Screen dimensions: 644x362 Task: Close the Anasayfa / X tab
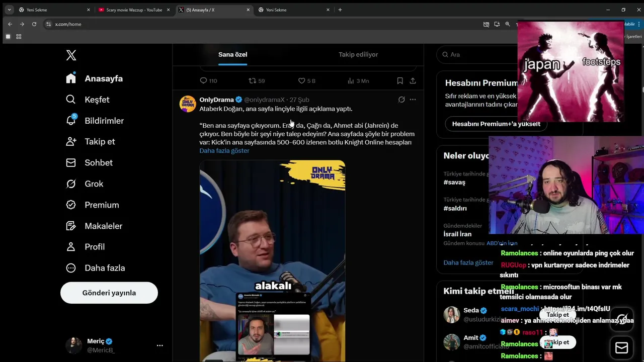click(x=248, y=10)
